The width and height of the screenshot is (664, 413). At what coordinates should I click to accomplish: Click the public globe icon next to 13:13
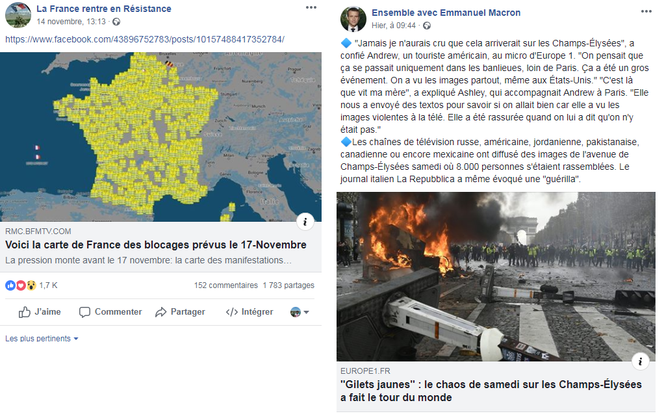point(116,22)
